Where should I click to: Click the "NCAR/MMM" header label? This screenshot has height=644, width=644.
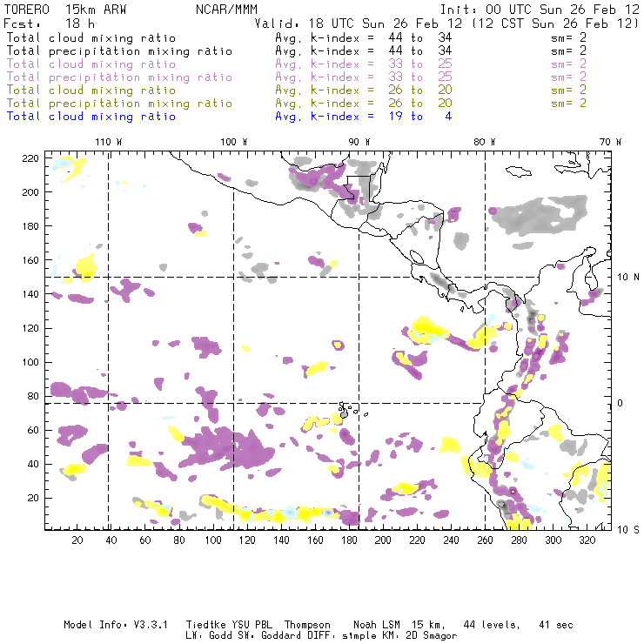point(226,10)
